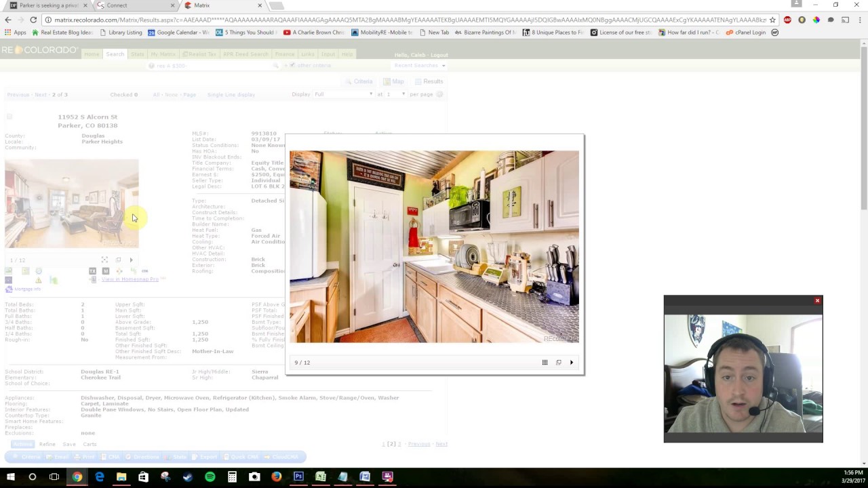Click View in Homesnap Pro link
Screen dimensions: 868x488
point(130,279)
